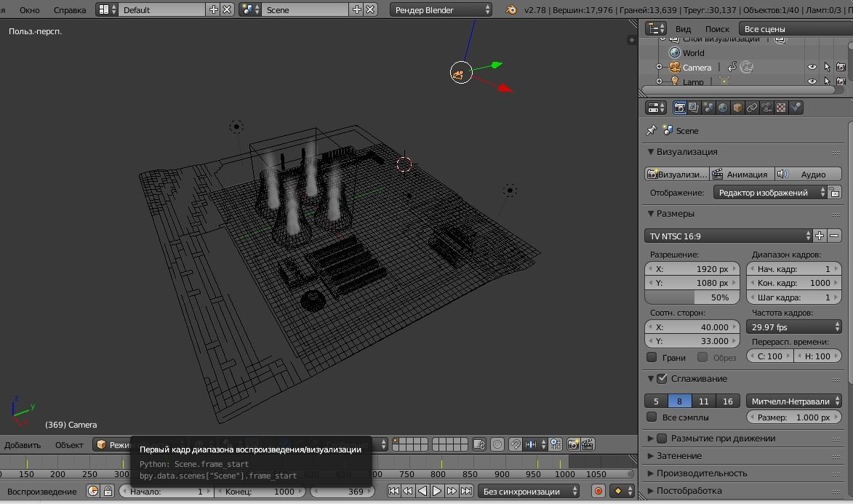Toggle timeline lock range icon
This screenshot has width=853, height=504.
108,492
